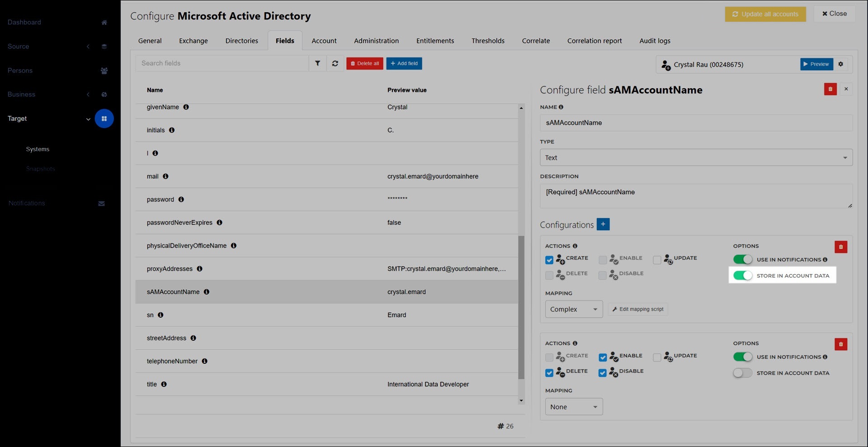Open the Audit logs tab
Viewport: 868px width, 447px height.
[x=655, y=41]
